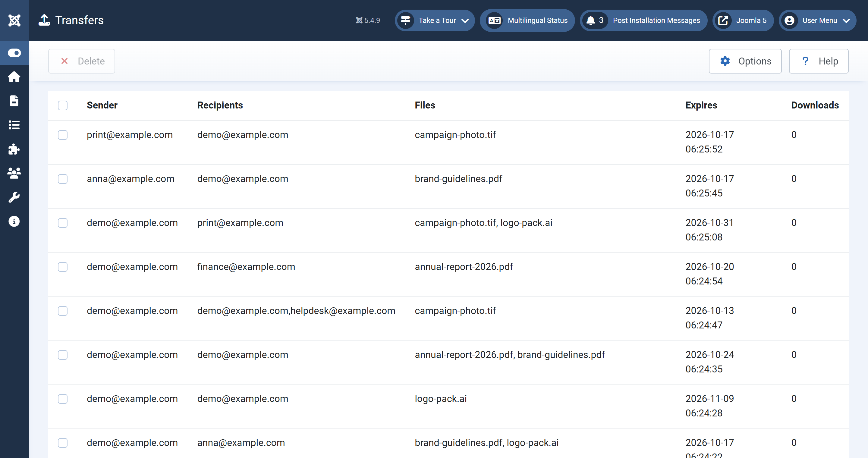The height and width of the screenshot is (458, 868).
Task: Check the print@example.com sender row checkbox
Action: point(63,135)
